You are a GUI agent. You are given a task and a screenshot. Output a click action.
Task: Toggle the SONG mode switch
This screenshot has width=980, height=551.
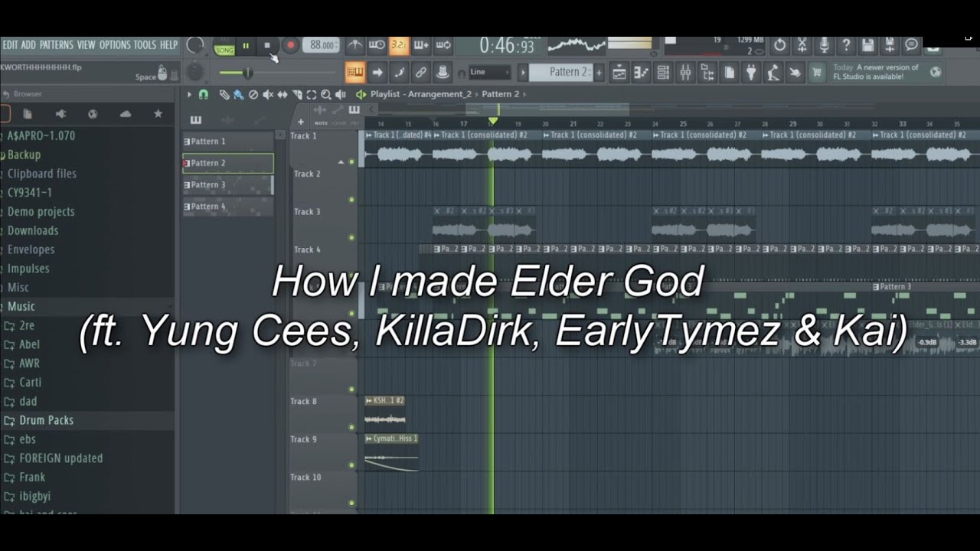224,48
